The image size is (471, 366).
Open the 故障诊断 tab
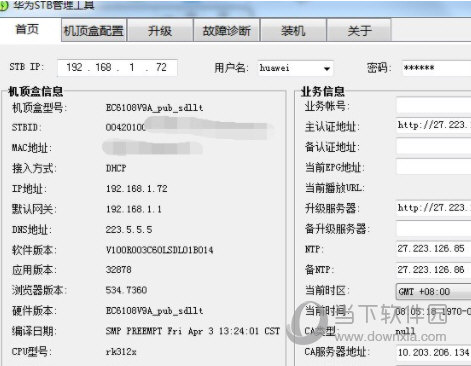pyautogui.click(x=226, y=31)
